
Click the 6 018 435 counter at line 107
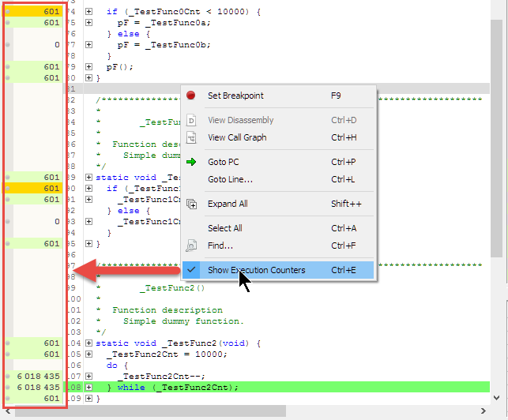[36, 377]
